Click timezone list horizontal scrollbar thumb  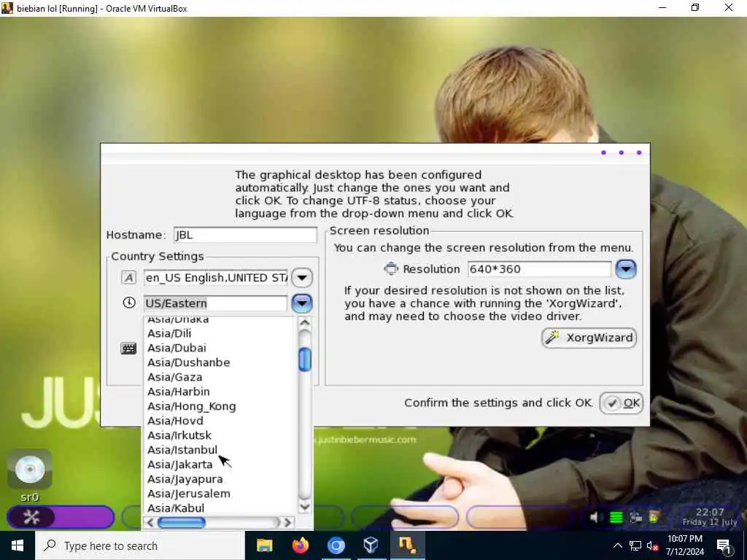pos(181,523)
